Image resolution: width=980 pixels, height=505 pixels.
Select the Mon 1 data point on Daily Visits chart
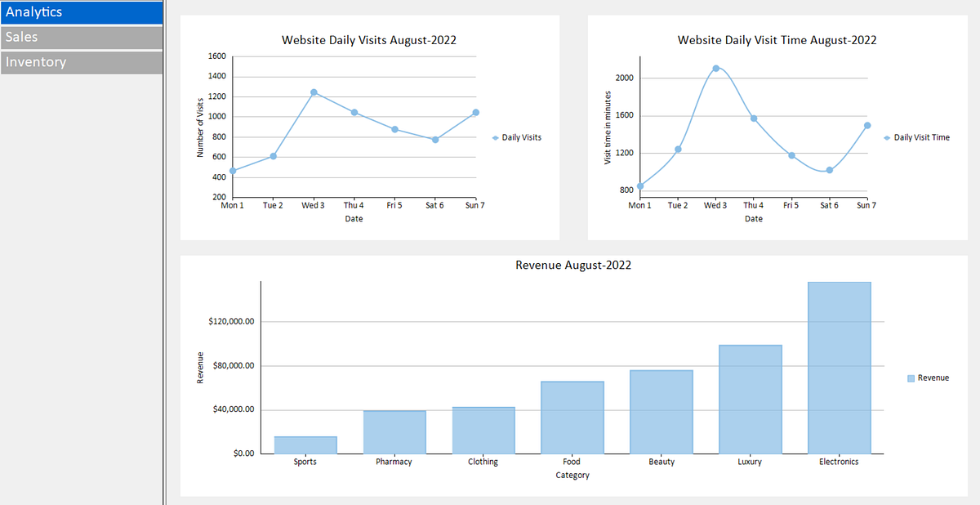point(232,171)
